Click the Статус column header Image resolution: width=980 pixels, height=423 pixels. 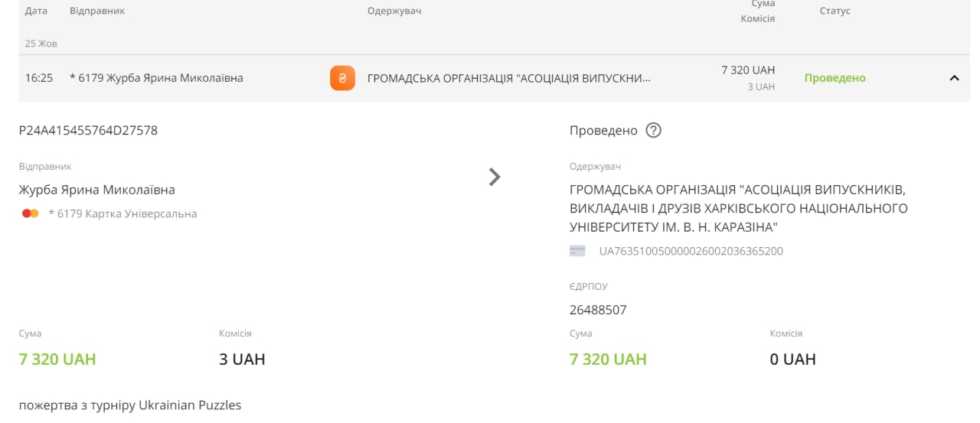point(835,11)
